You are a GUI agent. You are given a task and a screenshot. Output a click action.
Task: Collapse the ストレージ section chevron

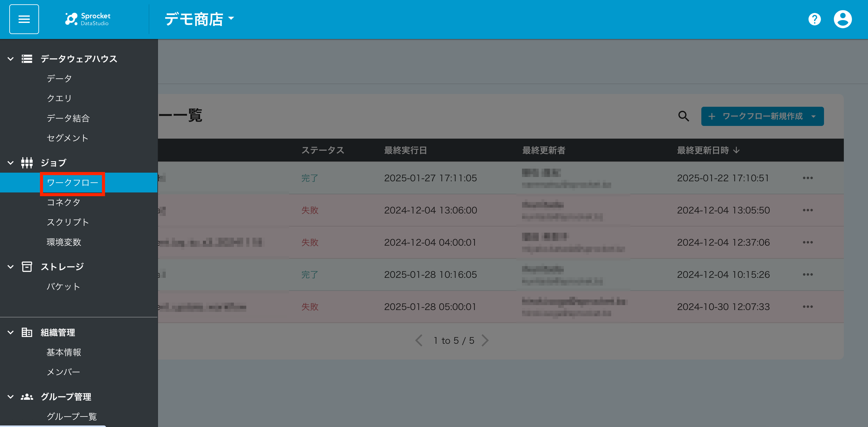[x=11, y=267]
